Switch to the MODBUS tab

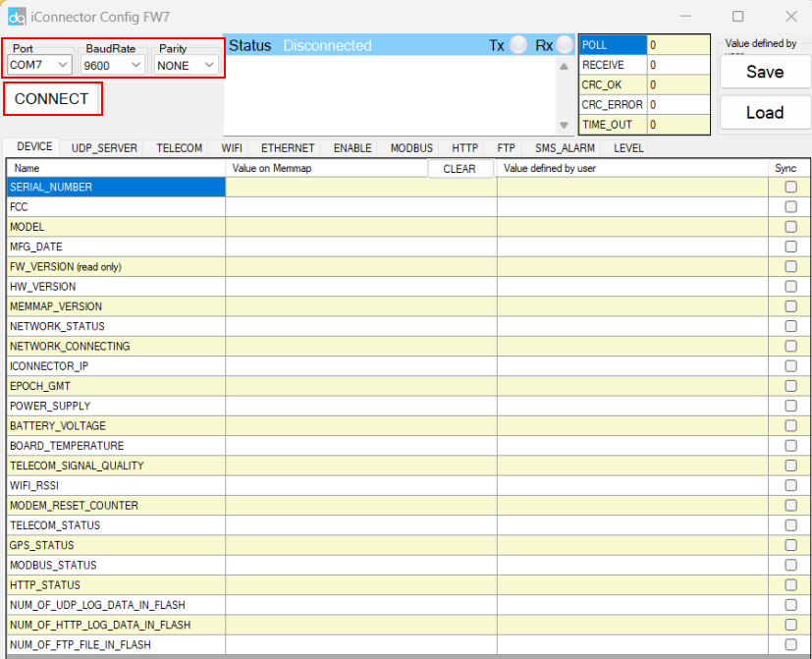click(411, 148)
